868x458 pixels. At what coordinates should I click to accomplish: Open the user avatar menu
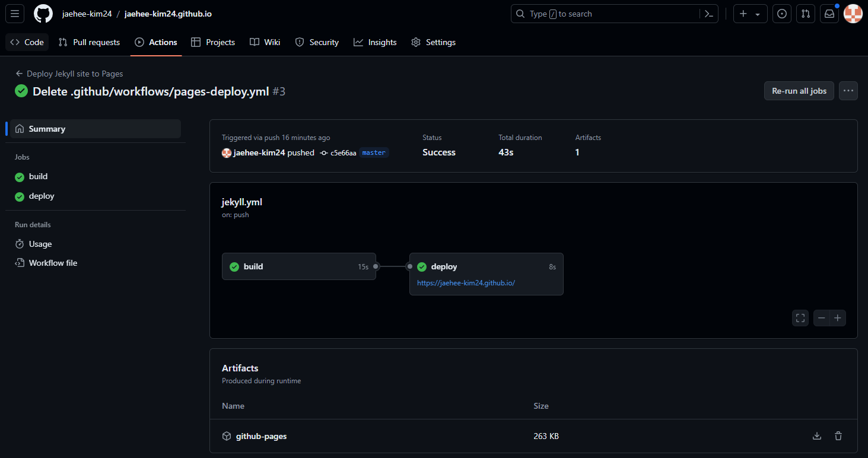tap(853, 14)
